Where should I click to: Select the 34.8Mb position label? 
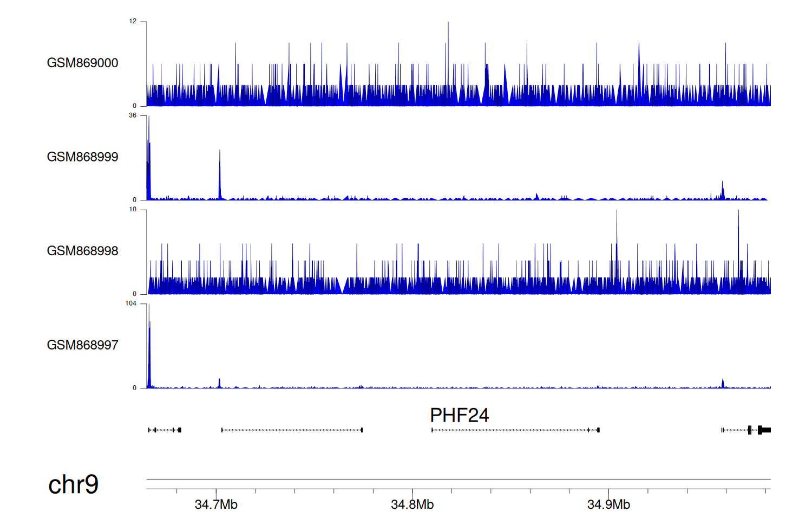[x=412, y=505]
